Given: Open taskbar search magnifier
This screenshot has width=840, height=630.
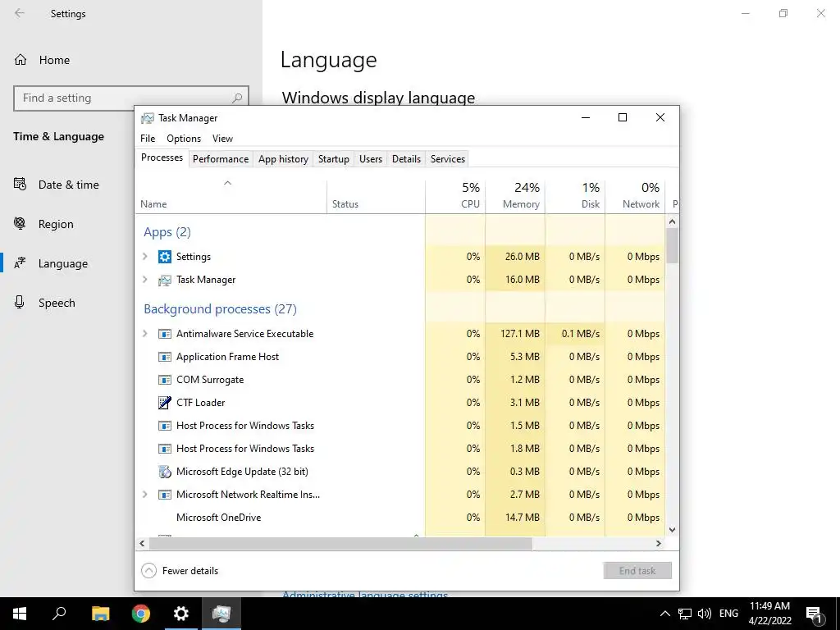Looking at the screenshot, I should pyautogui.click(x=59, y=614).
